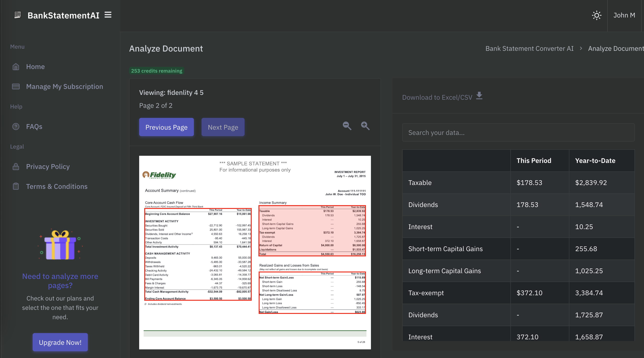Click the zoom in magnifier icon
Viewport: 644px width, 358px height.
pyautogui.click(x=365, y=126)
